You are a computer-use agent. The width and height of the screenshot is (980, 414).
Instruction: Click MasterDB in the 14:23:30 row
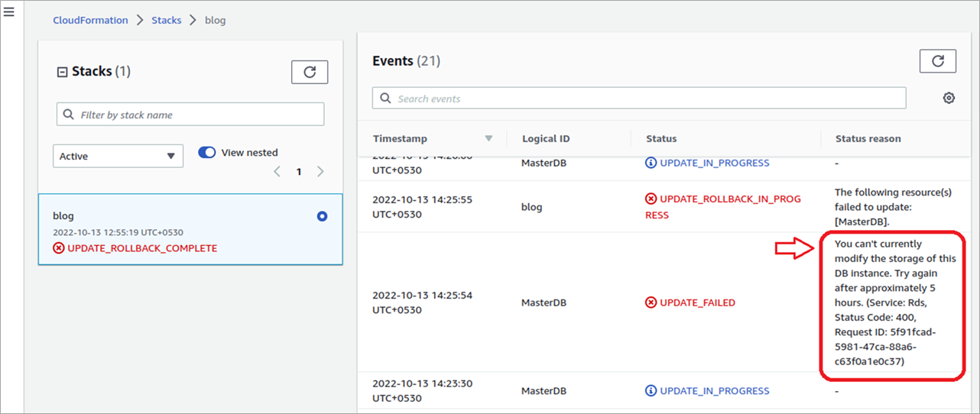pyautogui.click(x=544, y=390)
